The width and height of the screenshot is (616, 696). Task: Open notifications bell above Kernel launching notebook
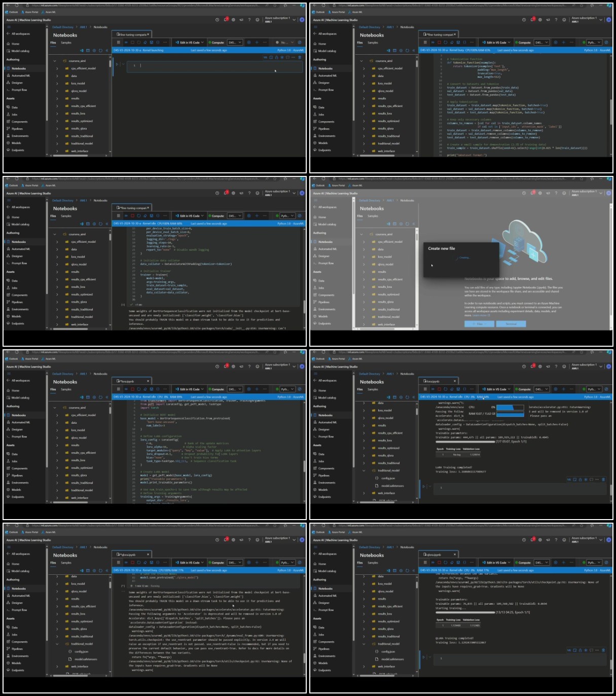[x=226, y=19]
